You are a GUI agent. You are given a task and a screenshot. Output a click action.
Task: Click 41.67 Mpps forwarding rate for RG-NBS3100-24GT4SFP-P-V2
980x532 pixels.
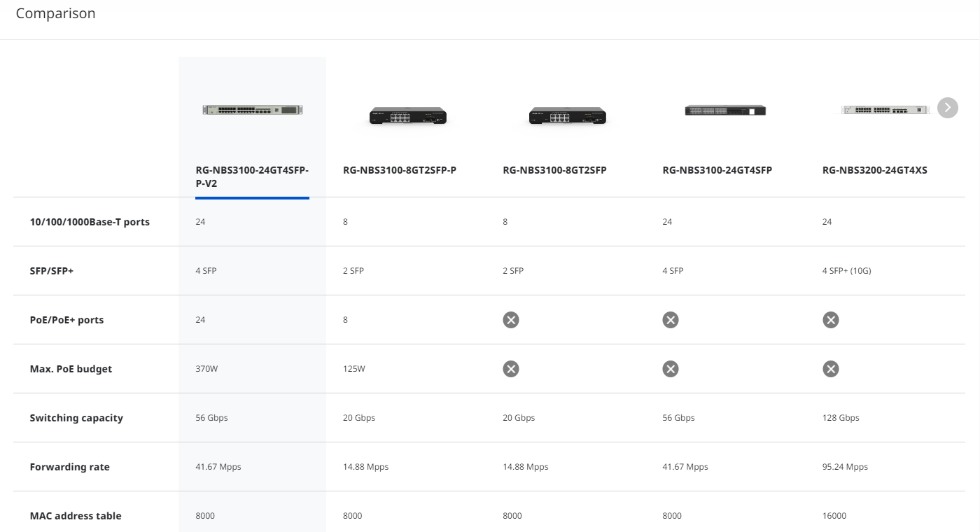(x=218, y=467)
